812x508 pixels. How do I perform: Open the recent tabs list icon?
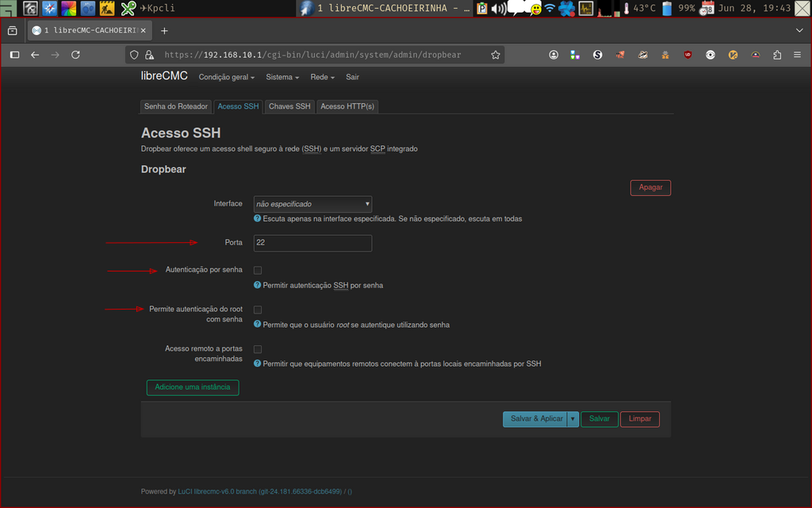coord(13,31)
